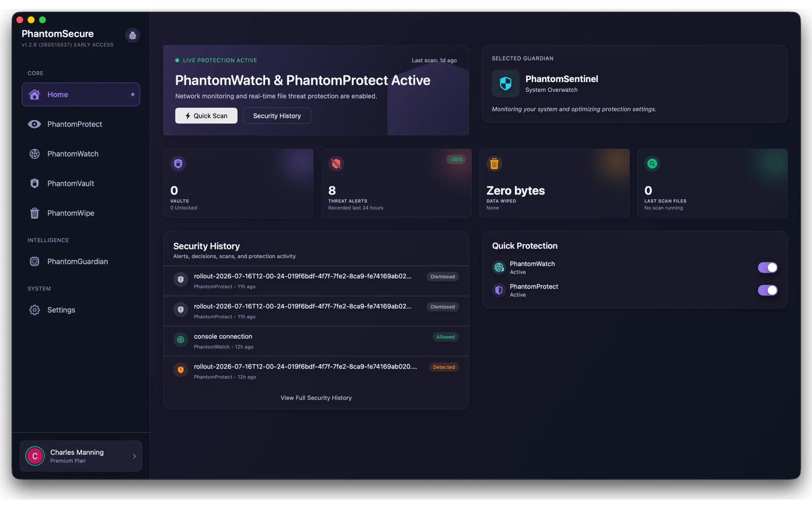Viewport: 812px width, 508px height.
Task: Click the Security History button in banner
Action: point(277,116)
